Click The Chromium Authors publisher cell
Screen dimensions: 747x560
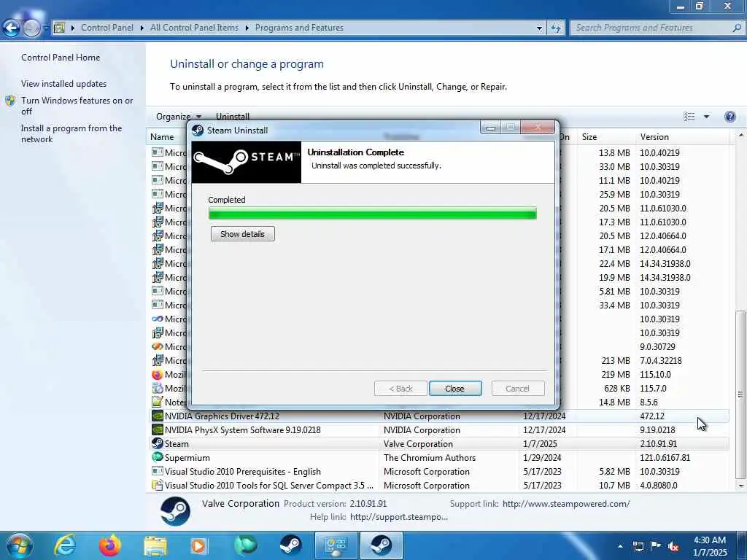[x=430, y=458]
